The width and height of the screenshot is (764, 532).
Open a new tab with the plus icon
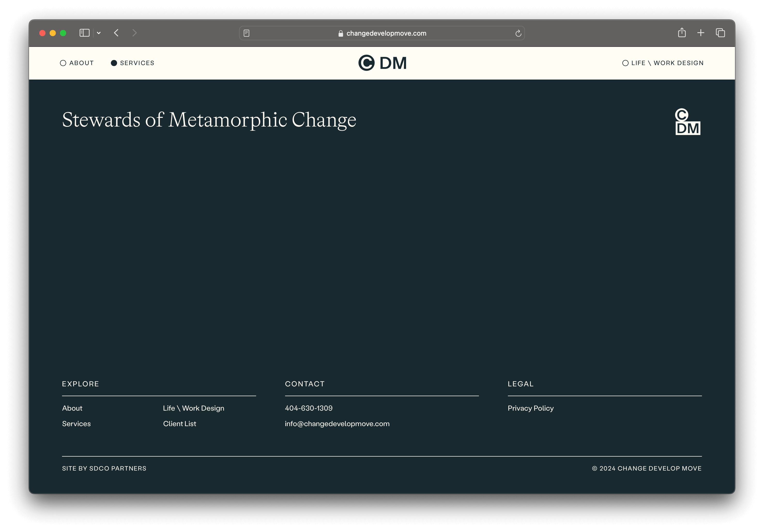pos(701,33)
